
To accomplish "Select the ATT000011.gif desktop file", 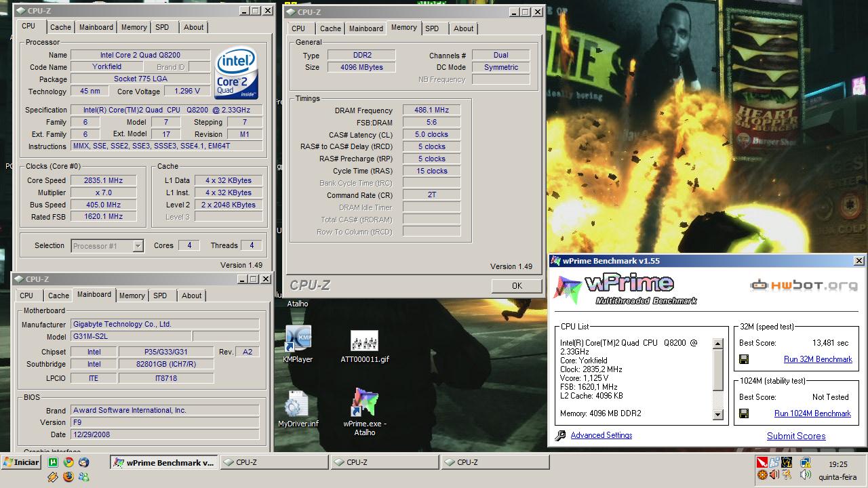I will click(365, 346).
